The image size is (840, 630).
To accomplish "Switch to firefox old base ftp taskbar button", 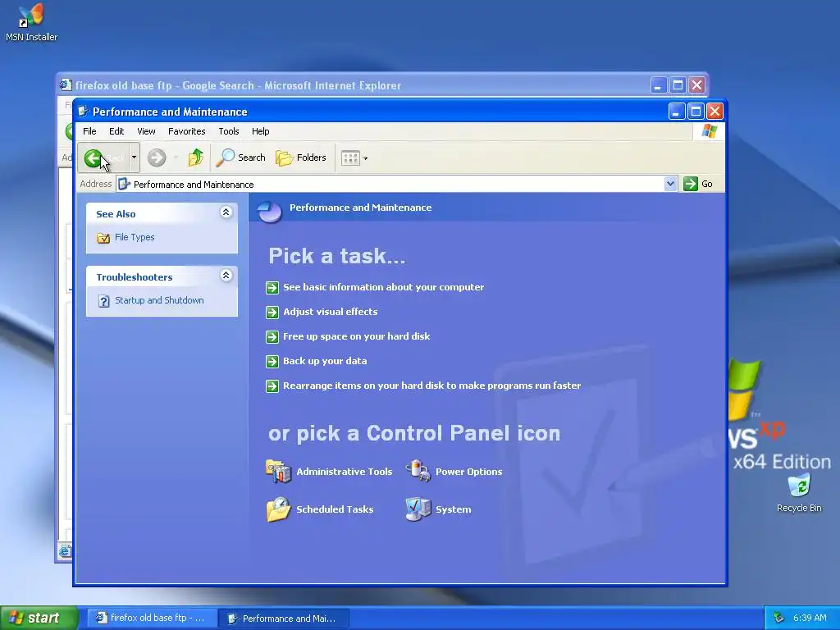I will [x=152, y=619].
